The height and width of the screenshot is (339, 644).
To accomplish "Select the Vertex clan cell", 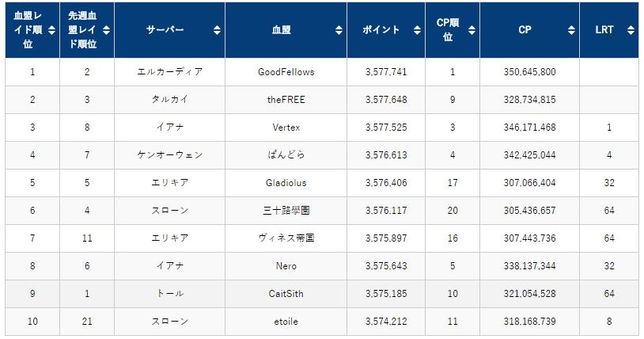I will tap(286, 128).
